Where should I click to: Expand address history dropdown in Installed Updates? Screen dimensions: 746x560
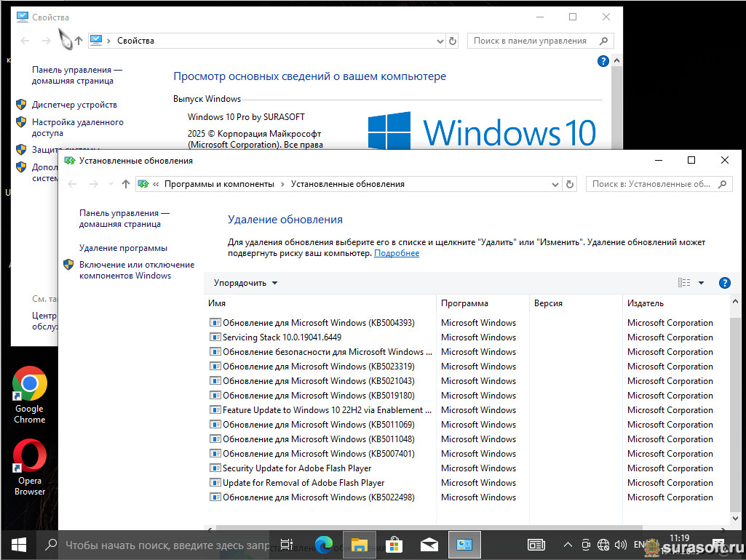tap(555, 184)
